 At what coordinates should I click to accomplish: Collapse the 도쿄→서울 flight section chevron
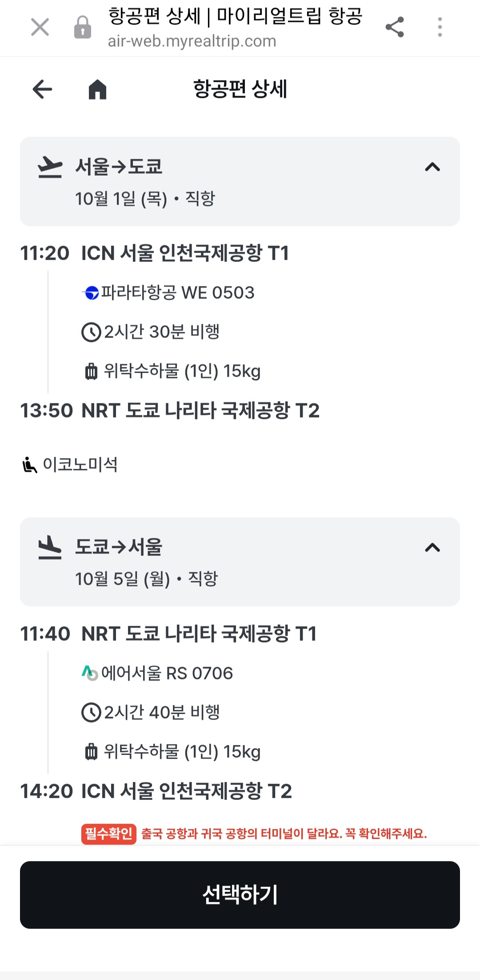432,547
